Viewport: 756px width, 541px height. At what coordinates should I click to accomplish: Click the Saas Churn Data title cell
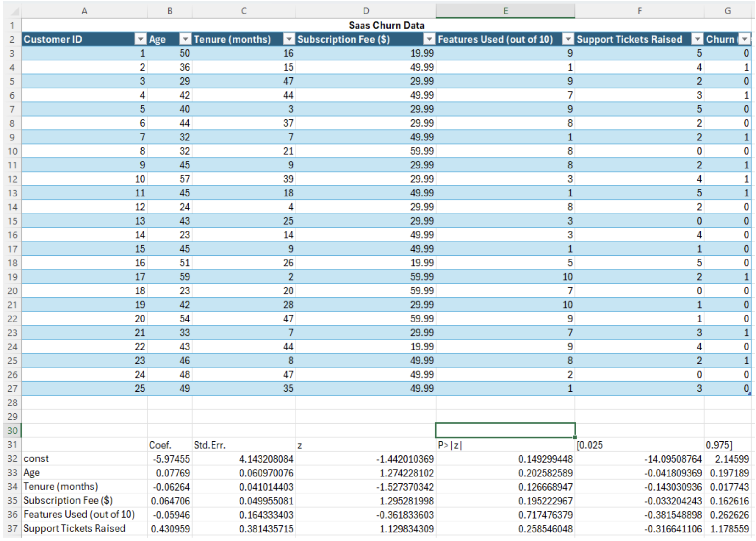[386, 25]
